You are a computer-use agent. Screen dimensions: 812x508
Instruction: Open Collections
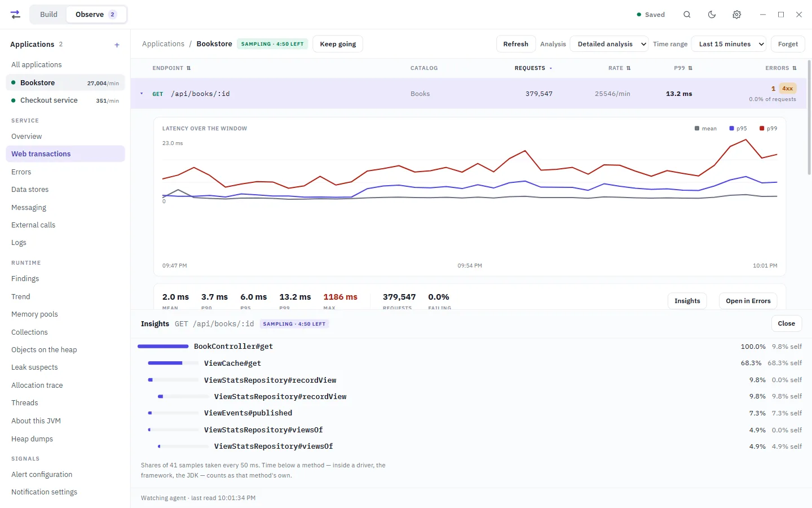click(x=65, y=332)
